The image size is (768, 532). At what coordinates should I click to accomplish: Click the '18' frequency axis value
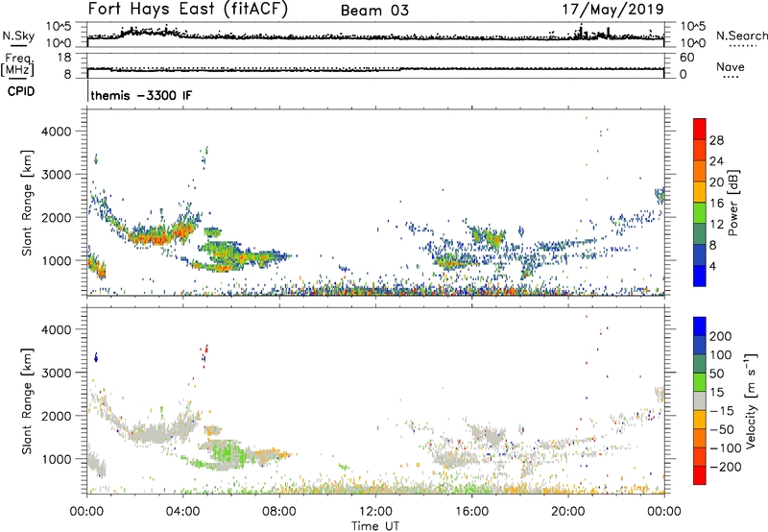pyautogui.click(x=63, y=58)
